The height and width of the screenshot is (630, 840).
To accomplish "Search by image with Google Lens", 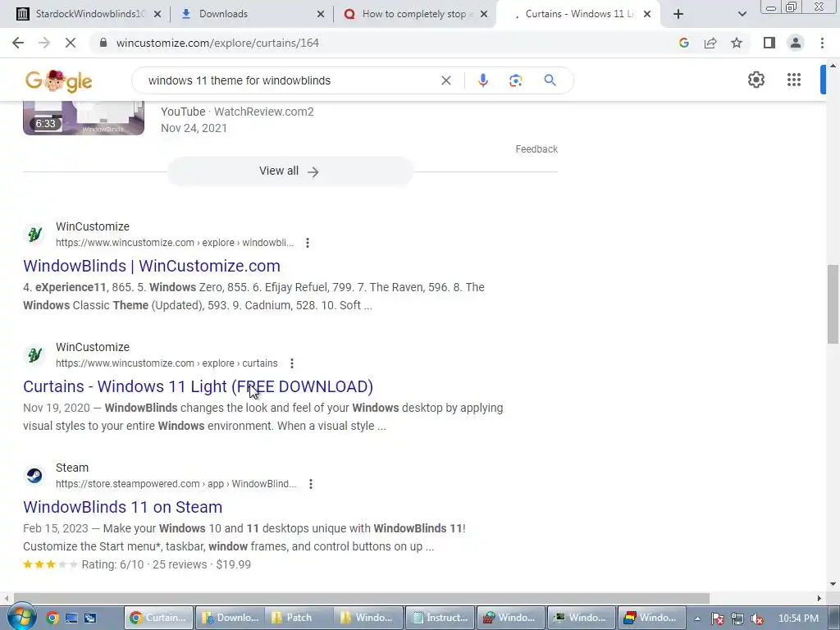I will 515,80.
